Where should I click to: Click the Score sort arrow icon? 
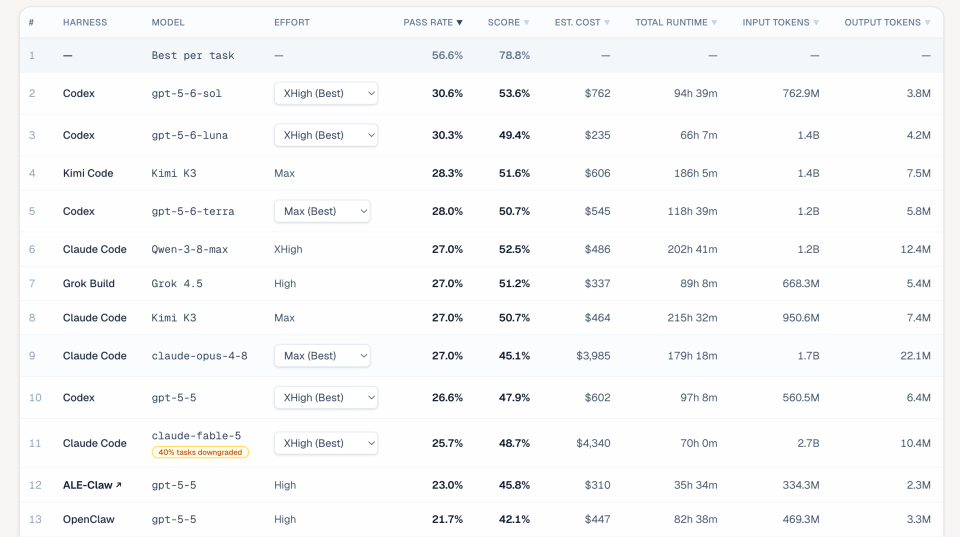point(527,23)
